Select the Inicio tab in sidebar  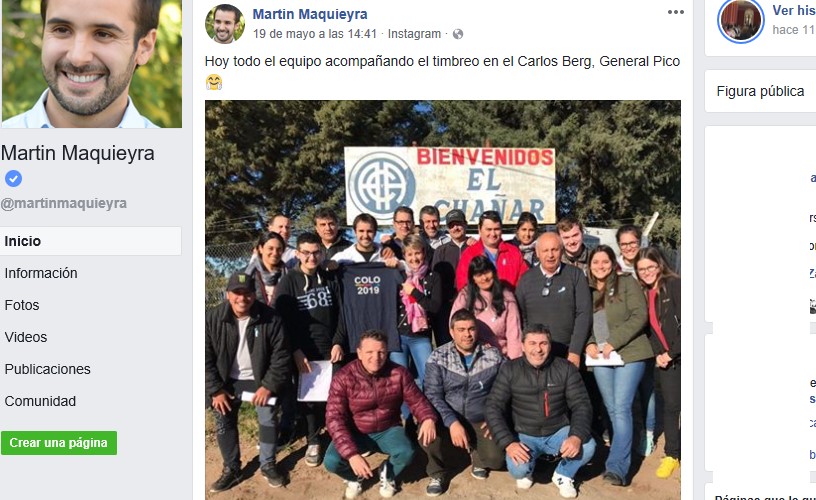[91, 241]
